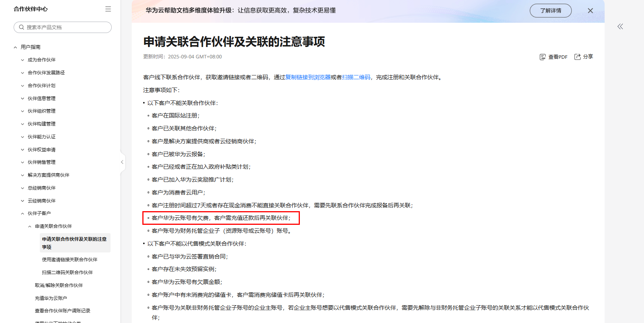The image size is (644, 323).
Task: Click the 分享 share icon
Action: point(577,57)
